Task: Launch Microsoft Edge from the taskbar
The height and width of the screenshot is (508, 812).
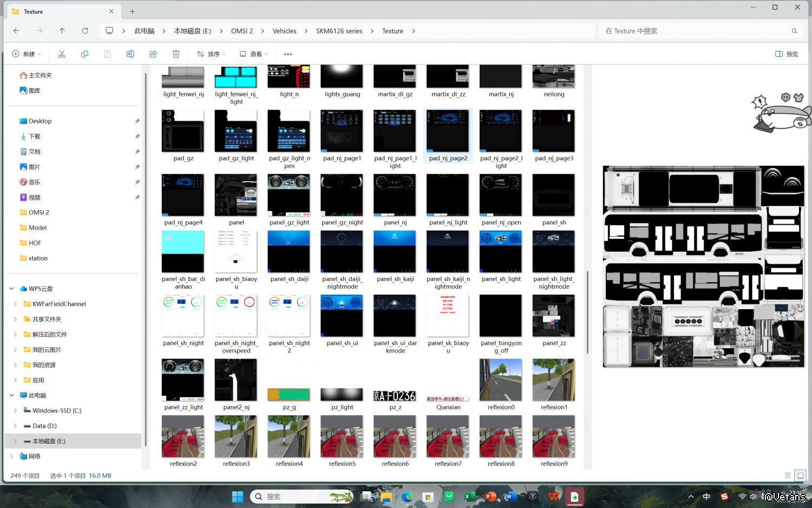Action: coord(407,497)
